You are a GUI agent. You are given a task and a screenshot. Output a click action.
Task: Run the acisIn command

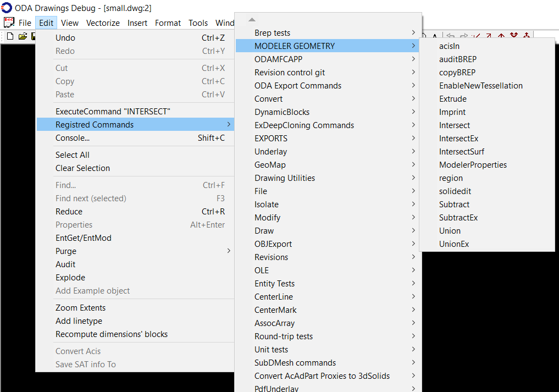click(x=487, y=46)
